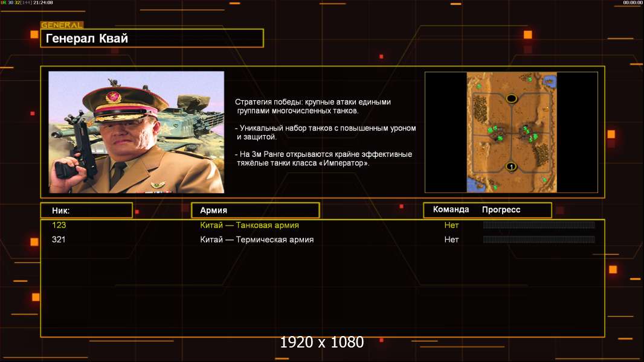
Task: Click the Команда column label
Action: point(451,210)
